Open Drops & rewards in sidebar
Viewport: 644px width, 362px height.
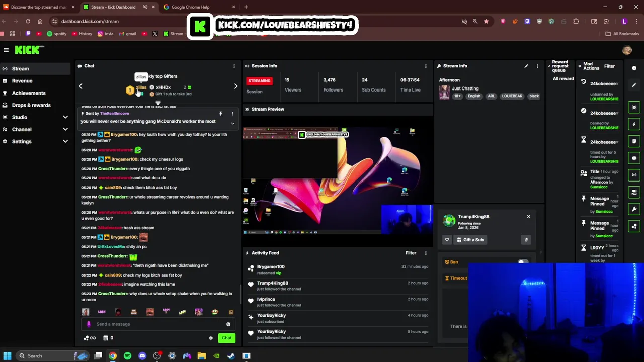point(35,105)
